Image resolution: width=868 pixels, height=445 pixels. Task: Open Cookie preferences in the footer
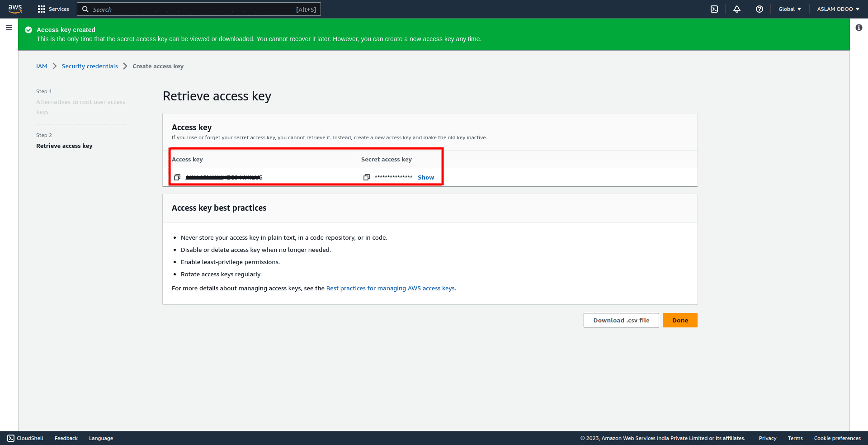pos(837,438)
